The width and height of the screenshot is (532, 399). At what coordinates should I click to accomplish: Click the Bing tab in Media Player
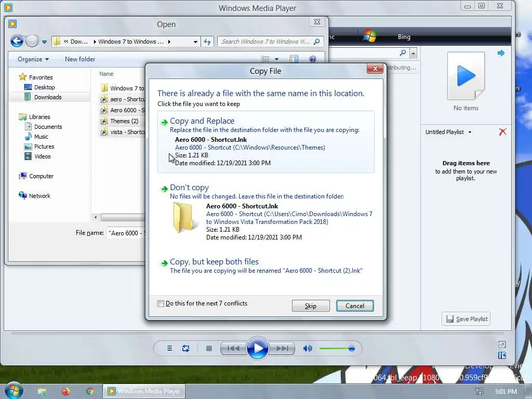(x=404, y=37)
